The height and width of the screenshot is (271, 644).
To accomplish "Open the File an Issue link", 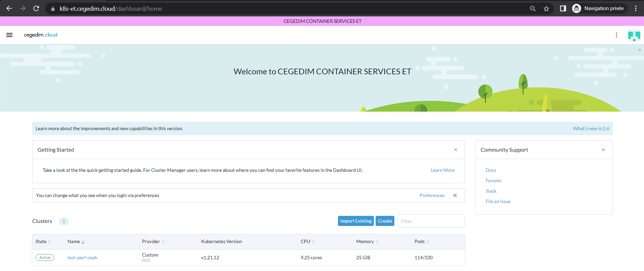I will 498,201.
